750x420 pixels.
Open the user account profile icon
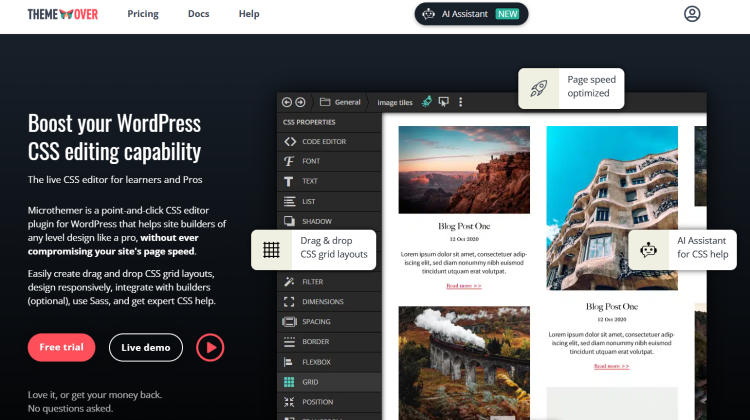[x=692, y=14]
